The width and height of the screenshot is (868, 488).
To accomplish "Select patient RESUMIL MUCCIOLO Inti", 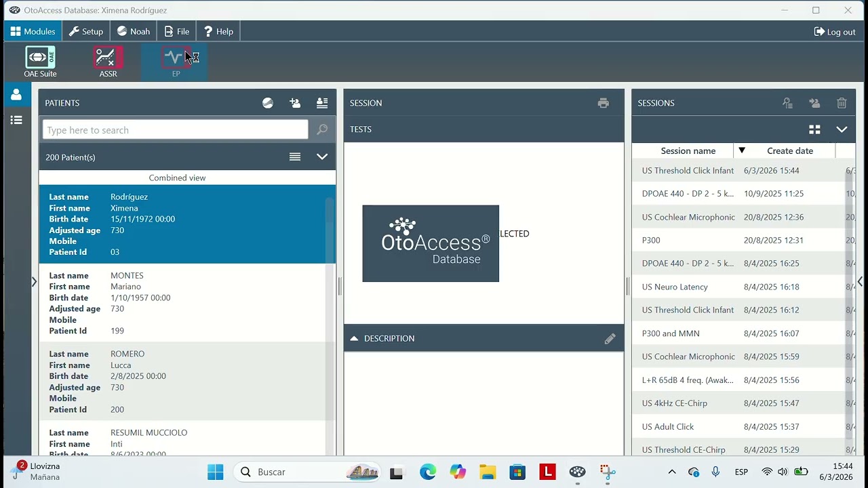I will 183,439.
